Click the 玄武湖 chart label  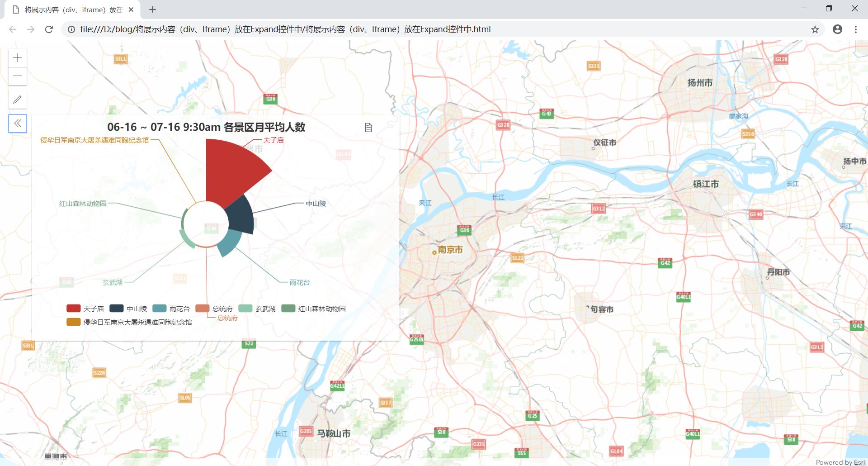click(x=113, y=283)
